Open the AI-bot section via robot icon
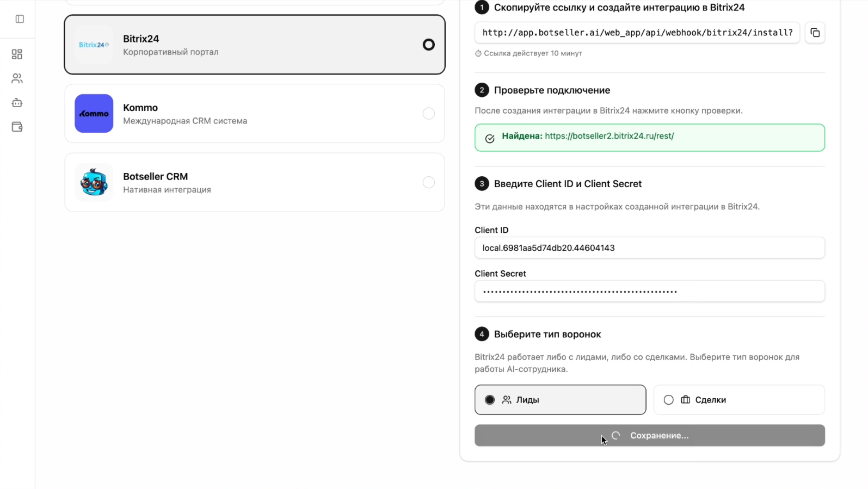 [17, 102]
